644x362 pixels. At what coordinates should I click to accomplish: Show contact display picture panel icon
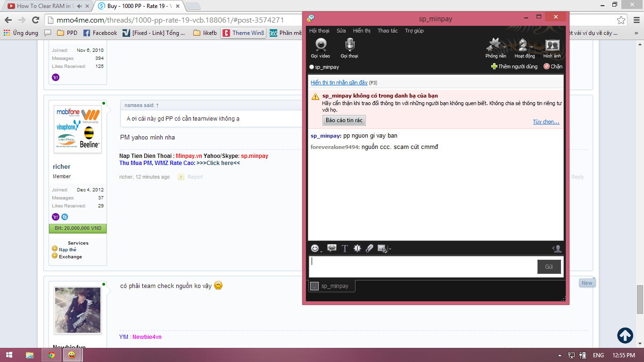[x=557, y=248]
